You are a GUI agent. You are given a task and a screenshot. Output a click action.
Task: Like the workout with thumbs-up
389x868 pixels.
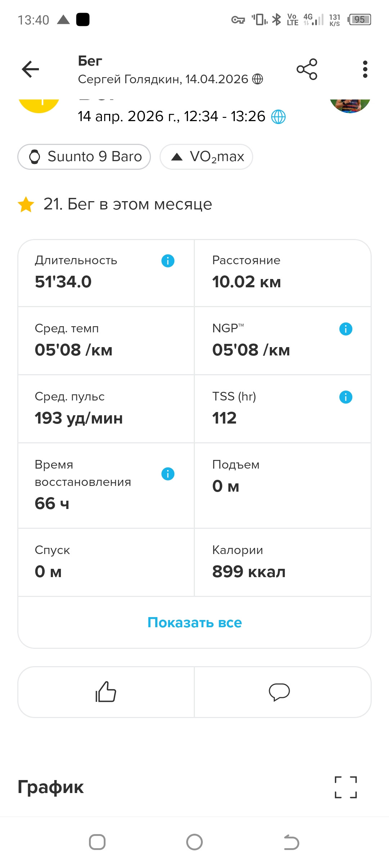pos(106,692)
